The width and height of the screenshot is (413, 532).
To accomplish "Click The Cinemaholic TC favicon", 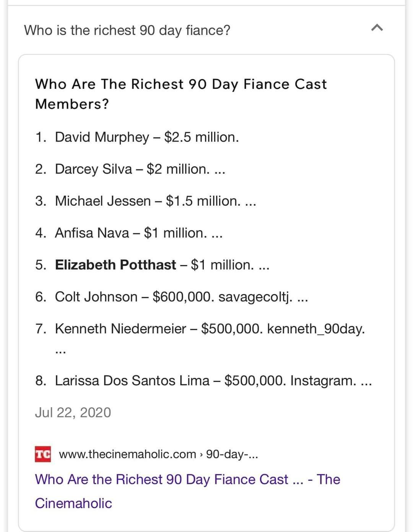I will tap(43, 454).
